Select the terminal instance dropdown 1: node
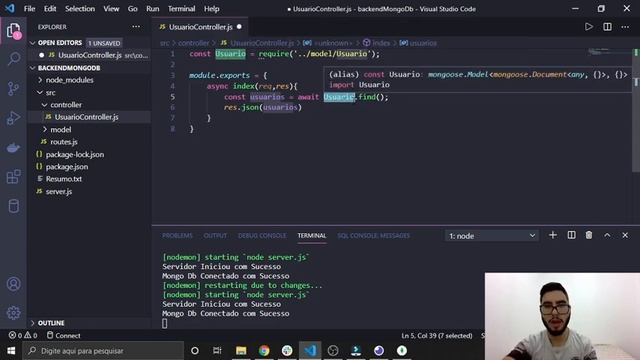 [x=491, y=236]
